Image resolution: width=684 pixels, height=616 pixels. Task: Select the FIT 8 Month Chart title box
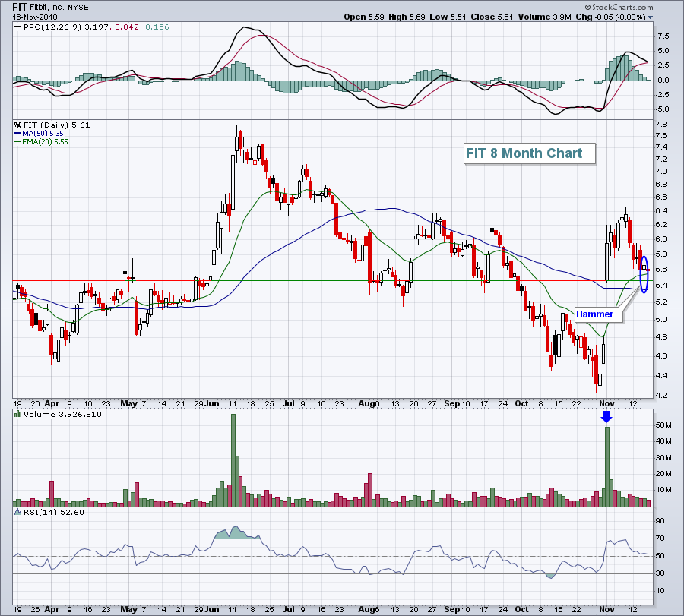524,153
